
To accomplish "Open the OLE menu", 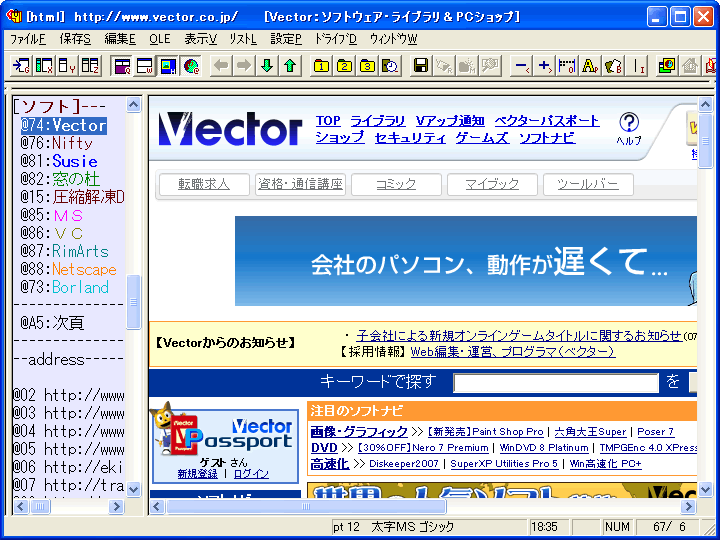I will 160,39.
